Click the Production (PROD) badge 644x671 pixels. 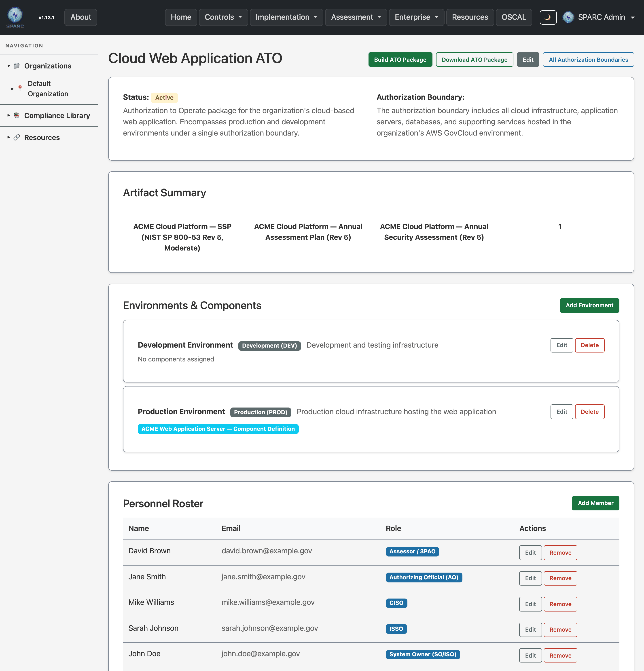pos(261,412)
